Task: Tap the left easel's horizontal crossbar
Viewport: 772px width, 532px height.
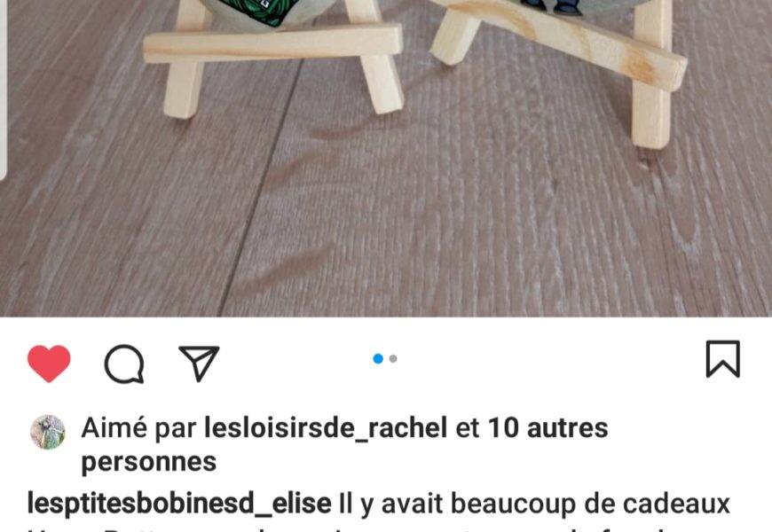Action: tap(273, 43)
